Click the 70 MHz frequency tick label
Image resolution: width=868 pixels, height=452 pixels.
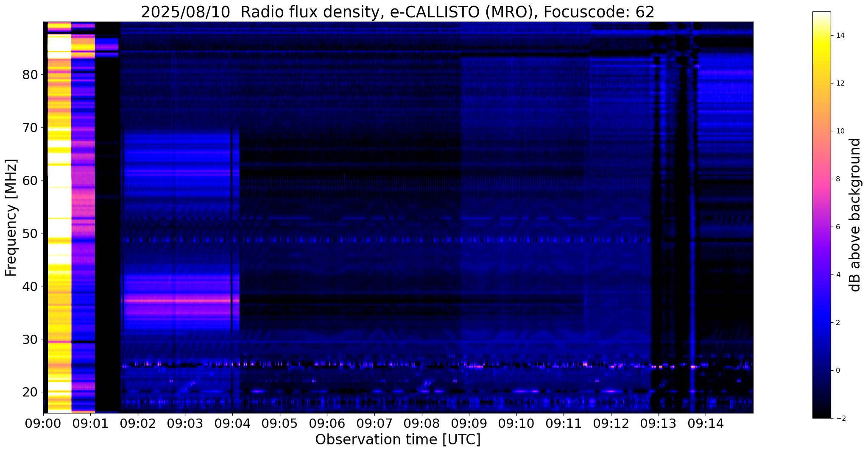[x=30, y=128]
